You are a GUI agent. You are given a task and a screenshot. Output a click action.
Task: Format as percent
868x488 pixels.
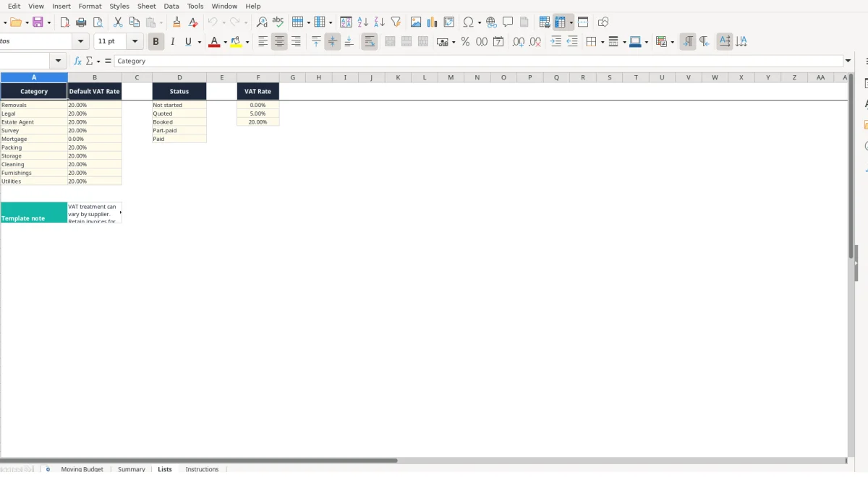(x=465, y=42)
